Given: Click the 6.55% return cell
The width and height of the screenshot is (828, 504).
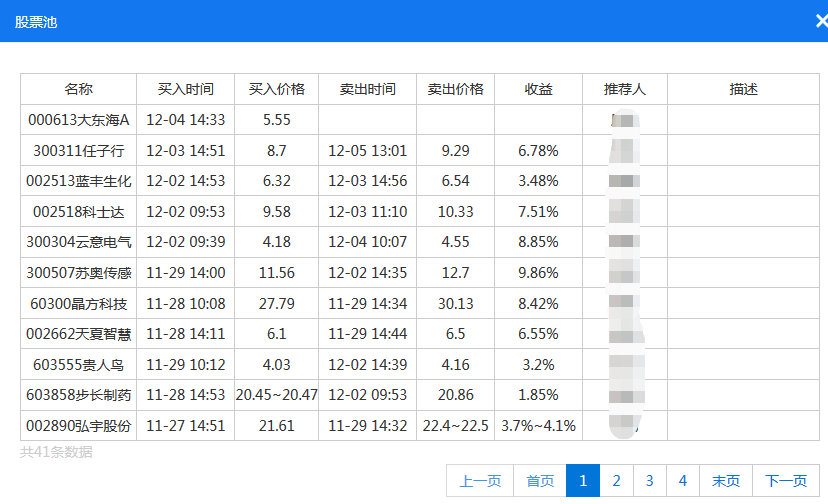Looking at the screenshot, I should (x=538, y=333).
